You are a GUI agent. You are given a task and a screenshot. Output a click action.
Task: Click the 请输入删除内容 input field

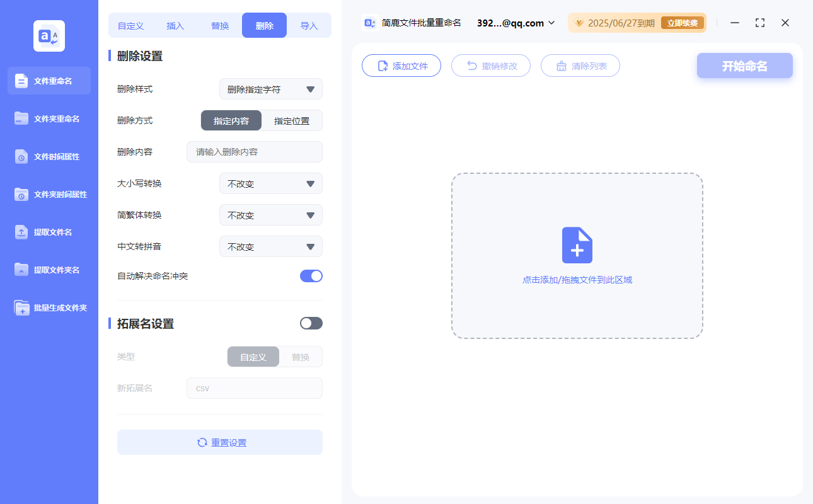(x=254, y=152)
